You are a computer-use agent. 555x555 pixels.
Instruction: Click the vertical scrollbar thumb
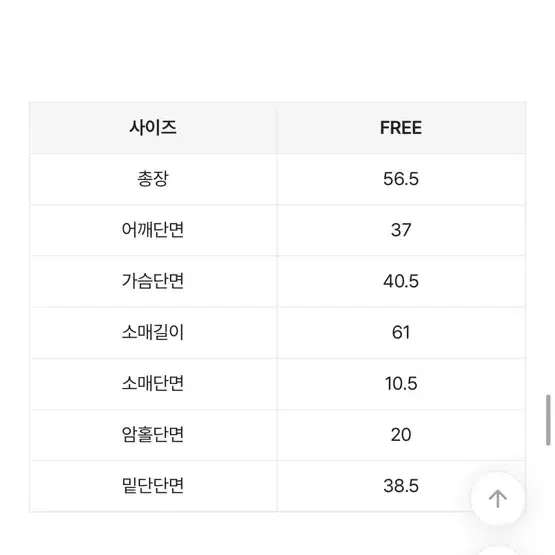click(548, 420)
